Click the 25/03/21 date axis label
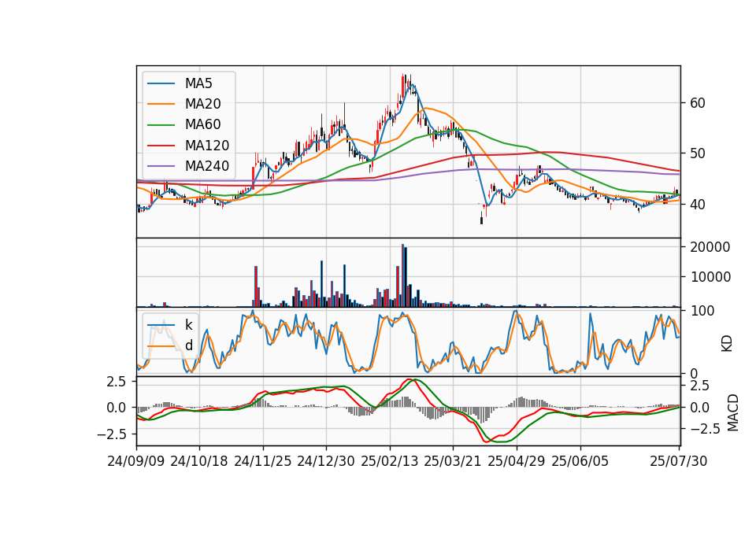756x543 pixels. [453, 461]
